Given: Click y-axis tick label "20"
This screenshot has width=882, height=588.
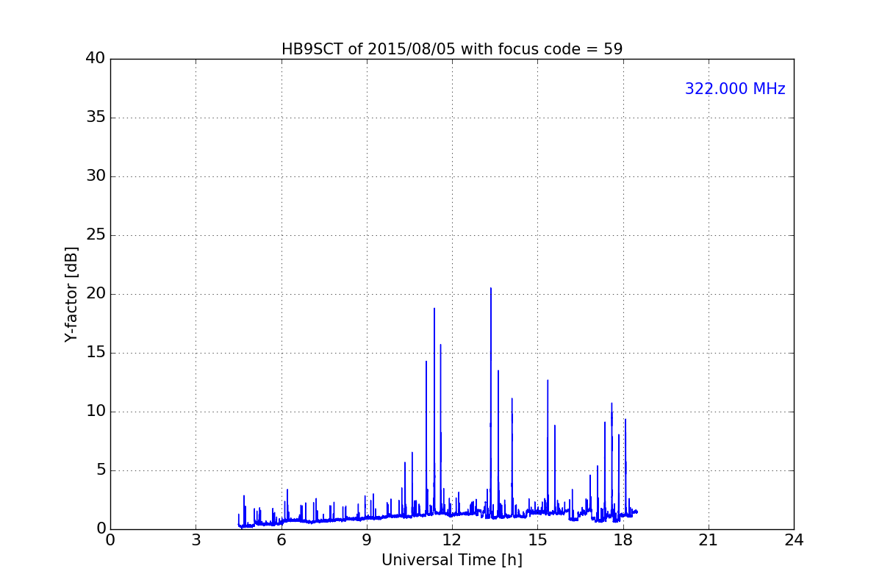Looking at the screenshot, I should (x=96, y=294).
